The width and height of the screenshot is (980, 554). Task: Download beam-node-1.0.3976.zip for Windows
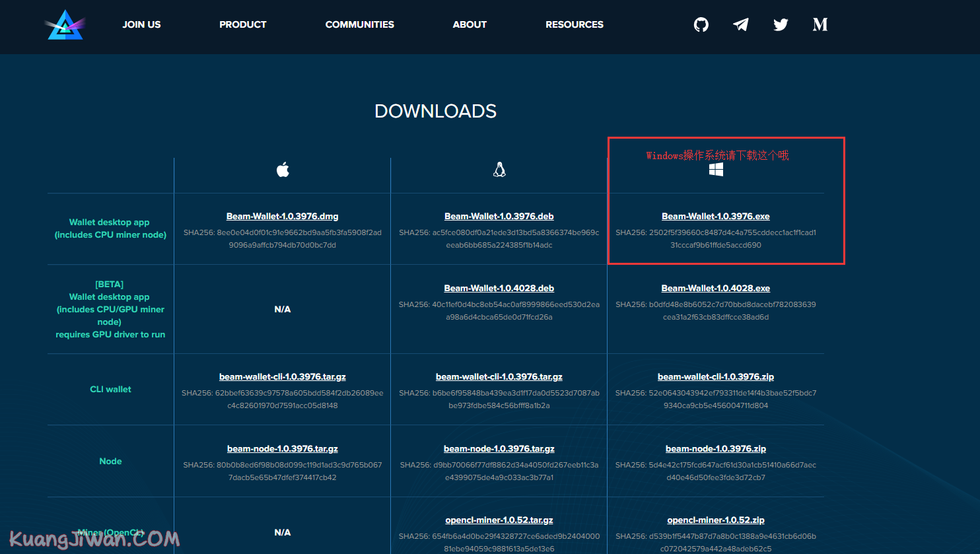[x=716, y=449]
